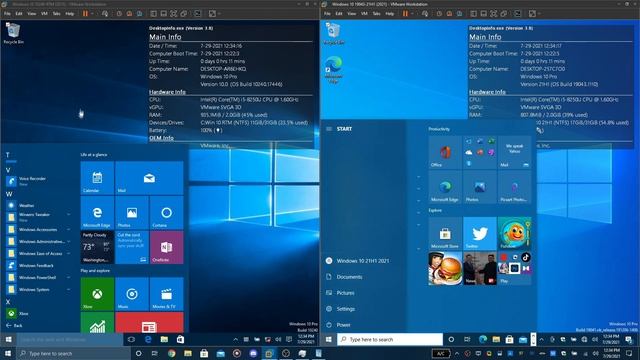The image size is (640, 360).
Task: Open Office tile in right Start menu
Action: click(445, 152)
